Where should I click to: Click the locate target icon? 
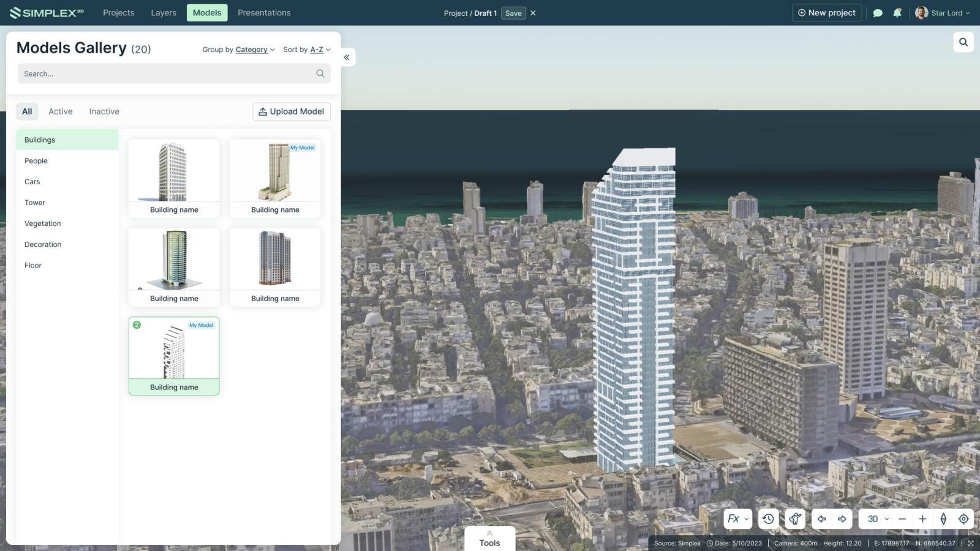(x=963, y=519)
